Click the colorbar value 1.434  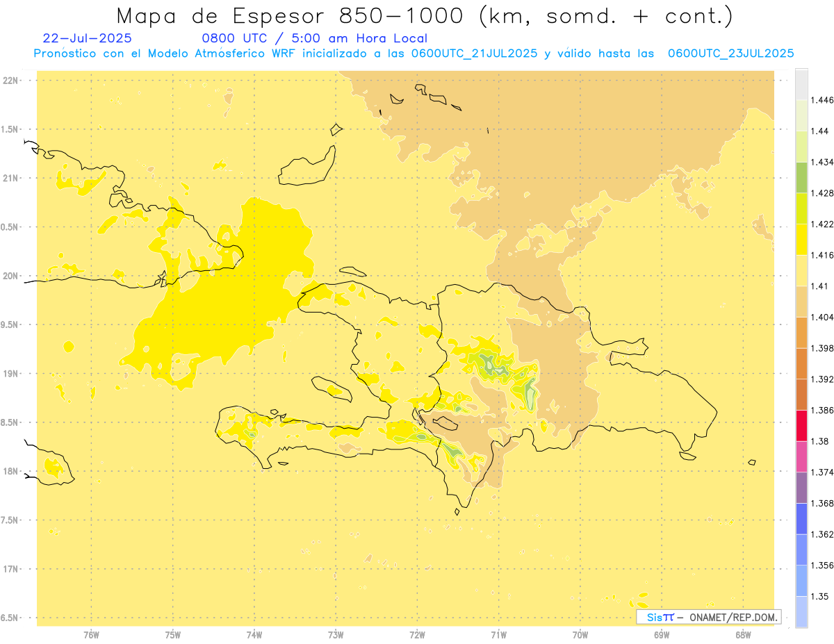824,162
